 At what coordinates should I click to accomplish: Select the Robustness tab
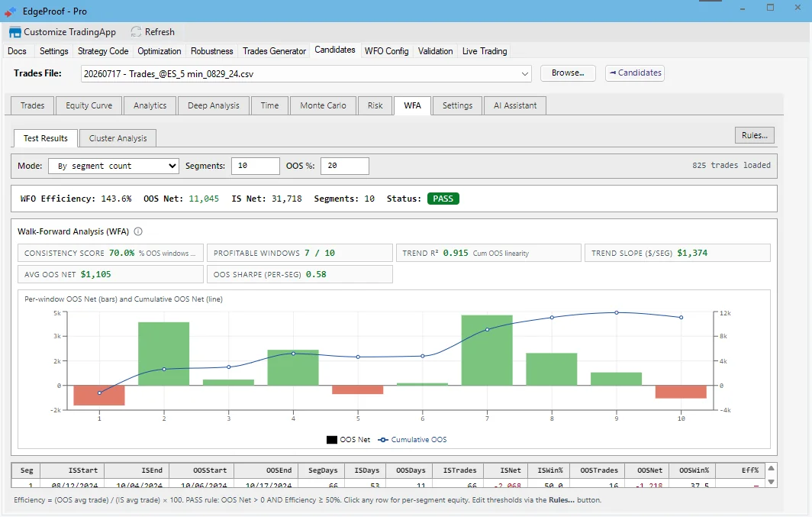212,50
